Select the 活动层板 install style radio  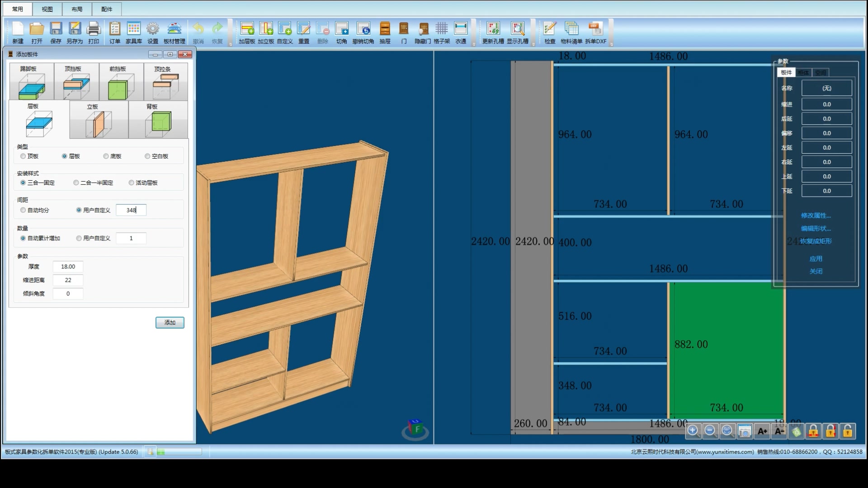132,183
